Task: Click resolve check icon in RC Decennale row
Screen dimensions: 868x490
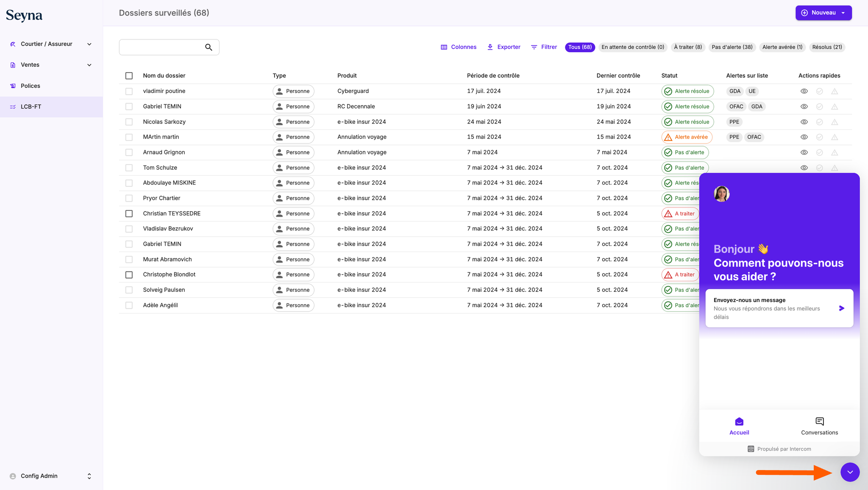Action: pos(819,106)
